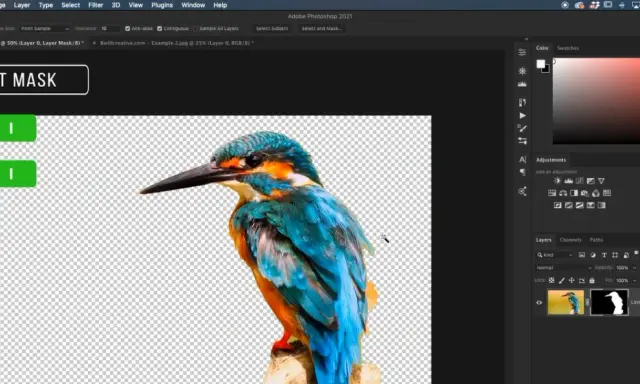Switch to the Paths tab

pyautogui.click(x=596, y=240)
